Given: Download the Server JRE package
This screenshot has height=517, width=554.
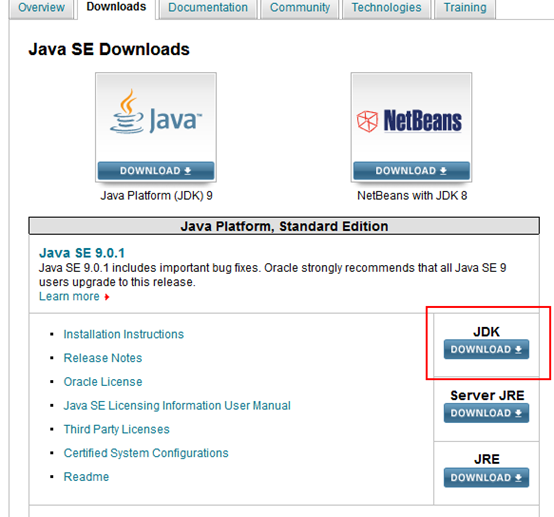Looking at the screenshot, I should click(486, 413).
